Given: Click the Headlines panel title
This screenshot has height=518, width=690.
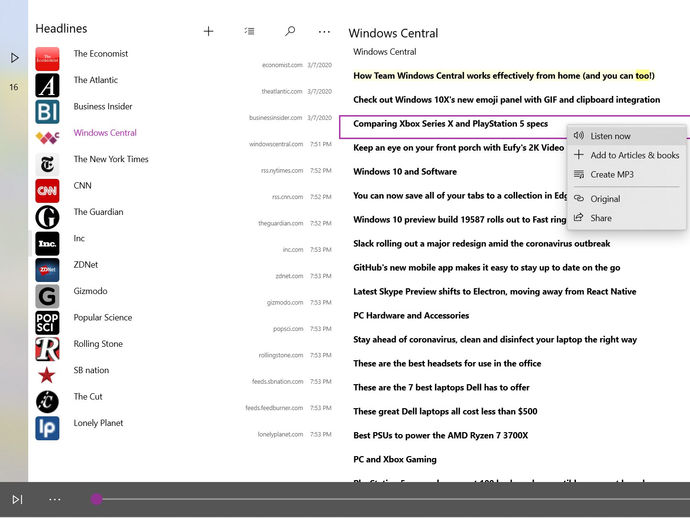Looking at the screenshot, I should click(61, 29).
